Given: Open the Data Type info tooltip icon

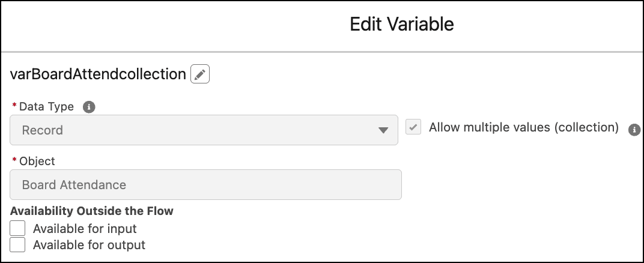Looking at the screenshot, I should (x=89, y=107).
